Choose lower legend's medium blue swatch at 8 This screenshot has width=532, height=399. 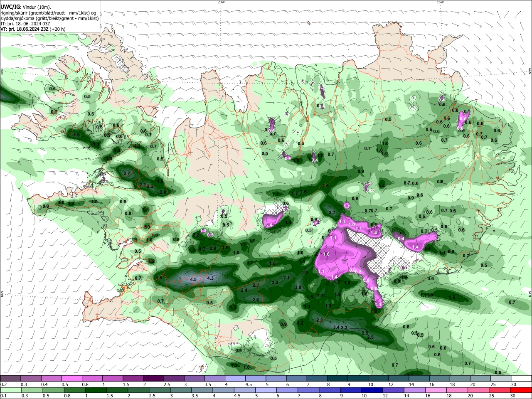(x=330, y=390)
